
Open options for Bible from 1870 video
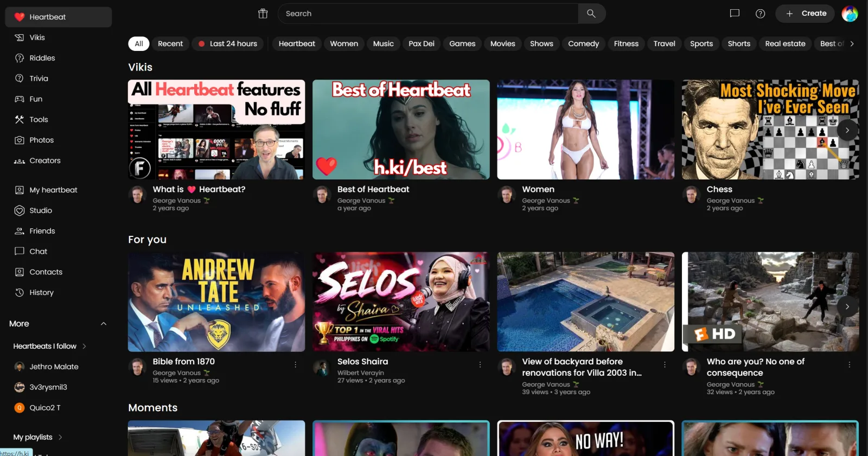click(x=295, y=365)
